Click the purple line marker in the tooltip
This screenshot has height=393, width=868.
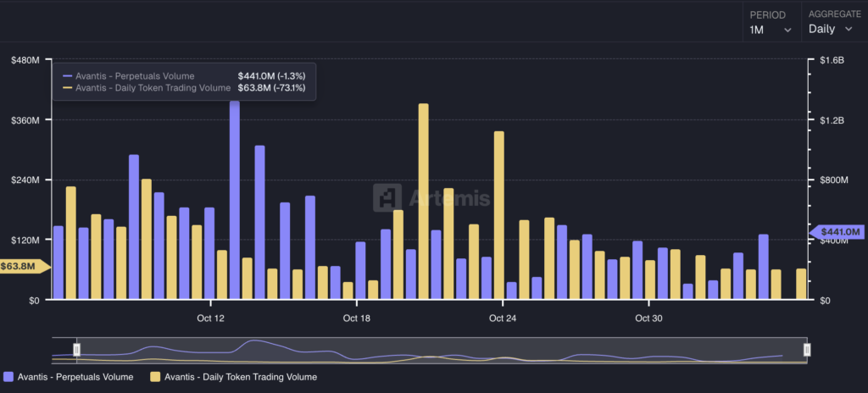pyautogui.click(x=67, y=76)
